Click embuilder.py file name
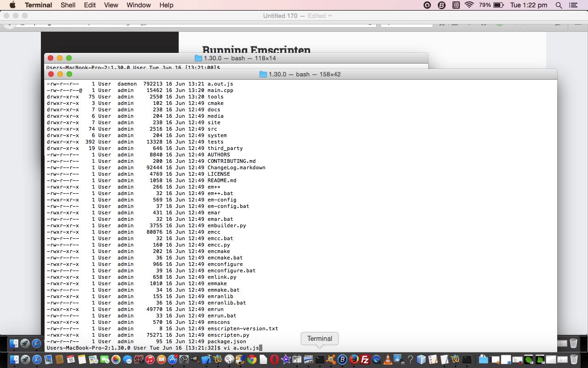 pyautogui.click(x=227, y=225)
